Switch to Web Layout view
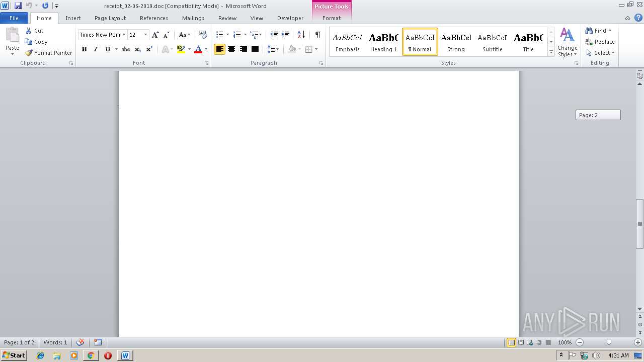Image resolution: width=644 pixels, height=362 pixels. [x=530, y=342]
